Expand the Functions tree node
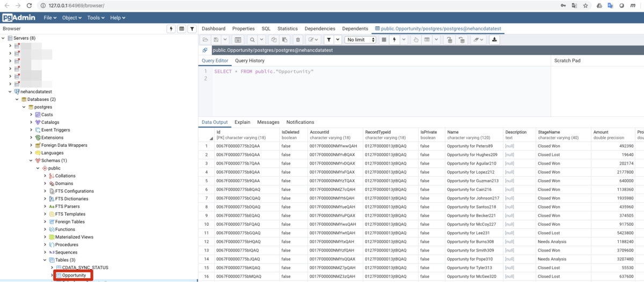 click(45, 229)
